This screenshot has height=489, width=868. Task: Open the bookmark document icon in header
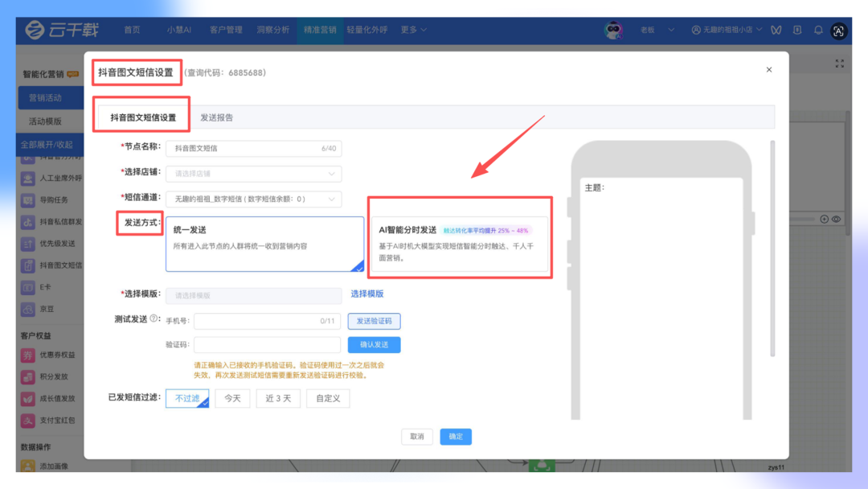tap(797, 30)
